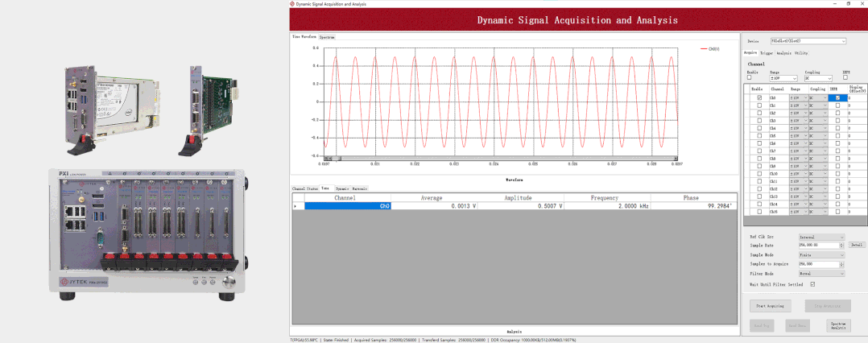Click the Samples to Acquire field
Screen dimensions: 868x343
[x=818, y=264]
